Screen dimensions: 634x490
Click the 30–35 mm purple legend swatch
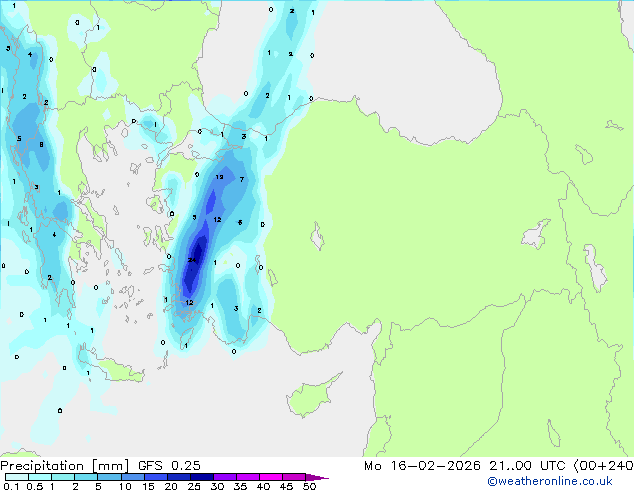coord(225,477)
